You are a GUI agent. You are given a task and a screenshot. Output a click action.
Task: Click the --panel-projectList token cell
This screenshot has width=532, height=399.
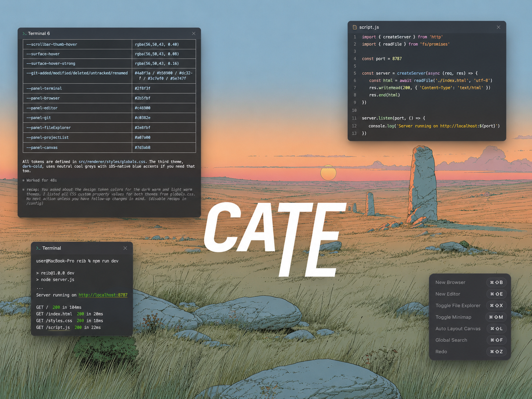(77, 137)
